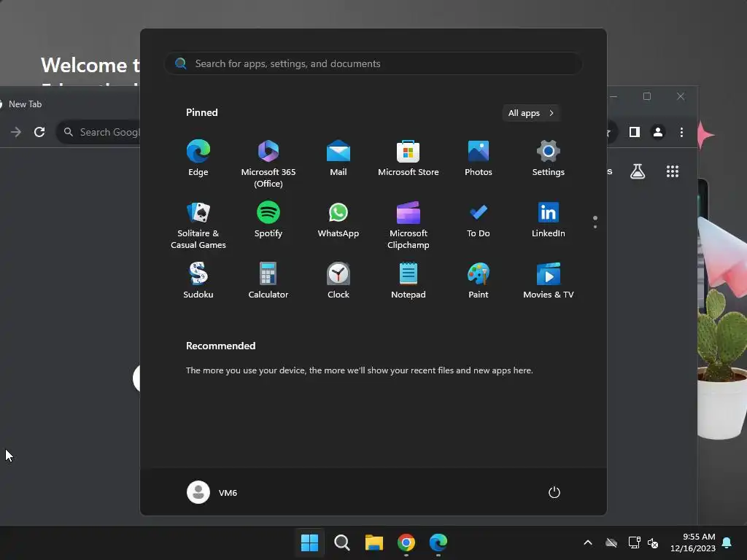Click Chrome's Search Google address field

click(x=98, y=133)
